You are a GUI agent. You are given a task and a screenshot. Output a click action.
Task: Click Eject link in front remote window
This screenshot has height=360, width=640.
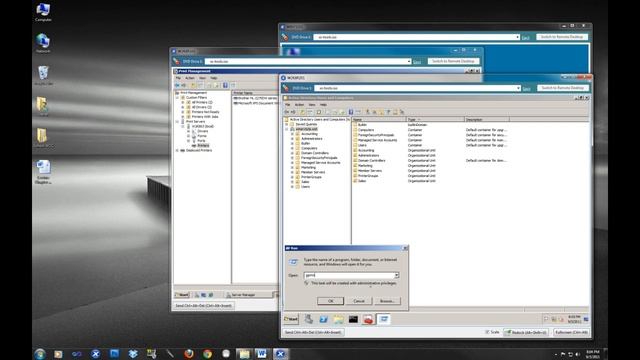coord(527,88)
